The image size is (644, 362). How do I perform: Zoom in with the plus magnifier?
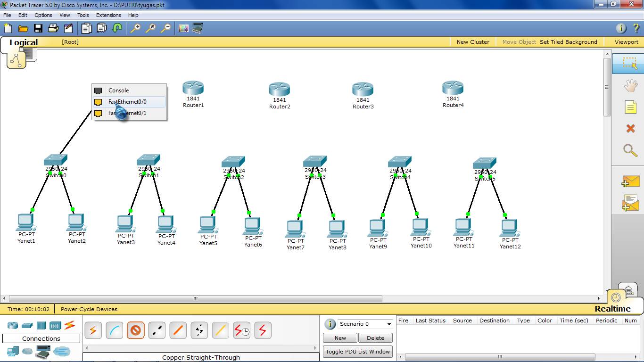[x=135, y=28]
